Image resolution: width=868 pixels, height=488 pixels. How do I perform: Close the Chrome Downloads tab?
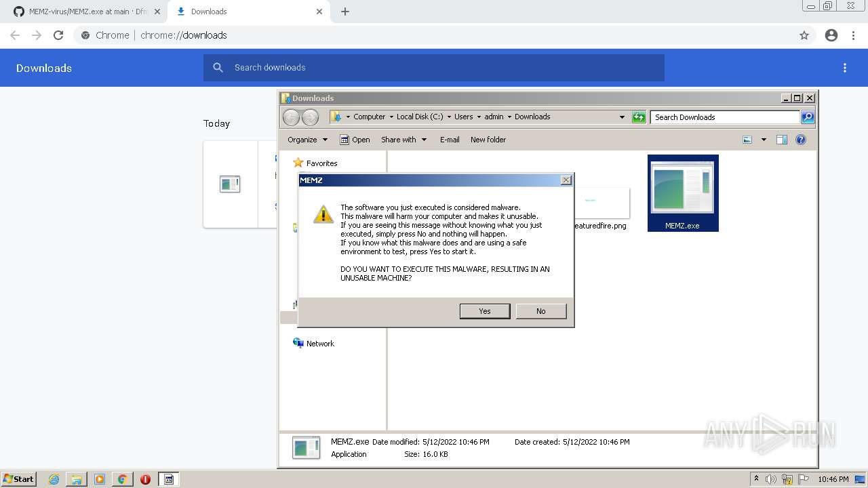click(319, 12)
